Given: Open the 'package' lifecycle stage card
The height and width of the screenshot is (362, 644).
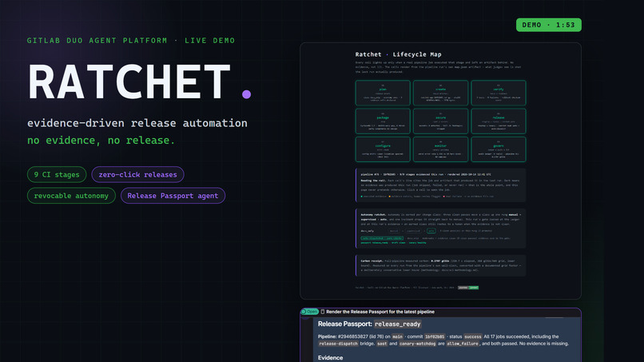Looking at the screenshot, I should [383, 121].
